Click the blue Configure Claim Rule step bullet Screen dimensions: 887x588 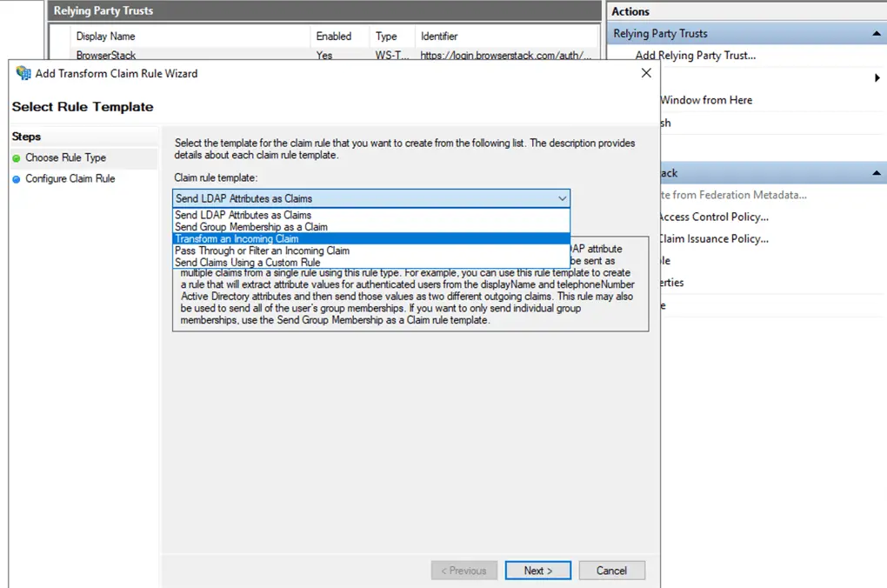(x=17, y=179)
